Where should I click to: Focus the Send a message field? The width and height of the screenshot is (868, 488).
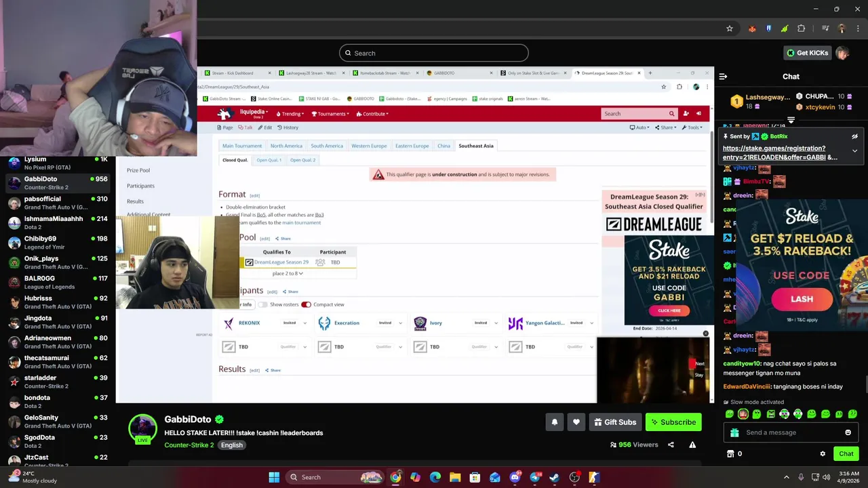click(791, 432)
